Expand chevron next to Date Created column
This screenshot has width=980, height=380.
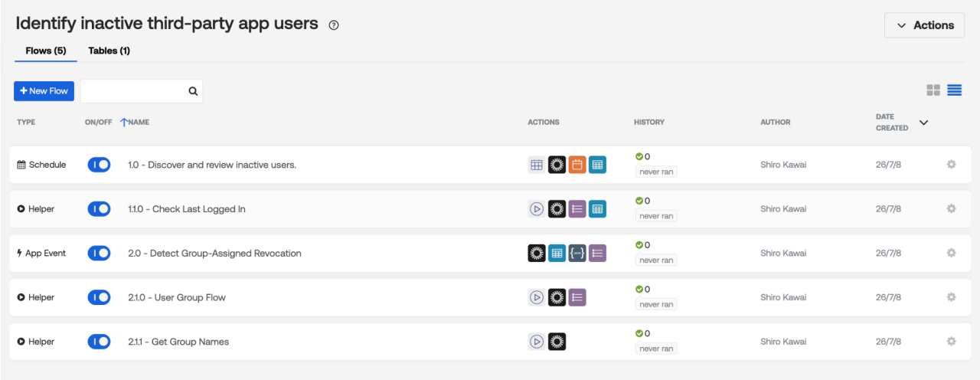click(923, 123)
